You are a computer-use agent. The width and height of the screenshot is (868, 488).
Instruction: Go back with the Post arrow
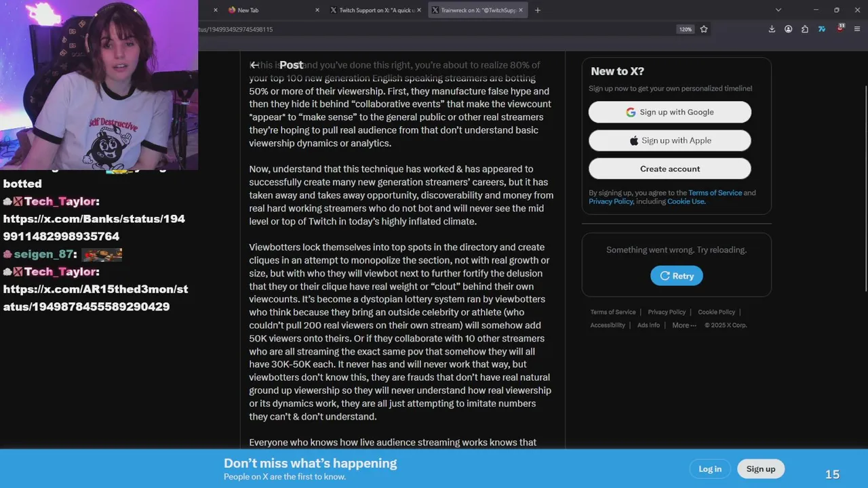(254, 65)
